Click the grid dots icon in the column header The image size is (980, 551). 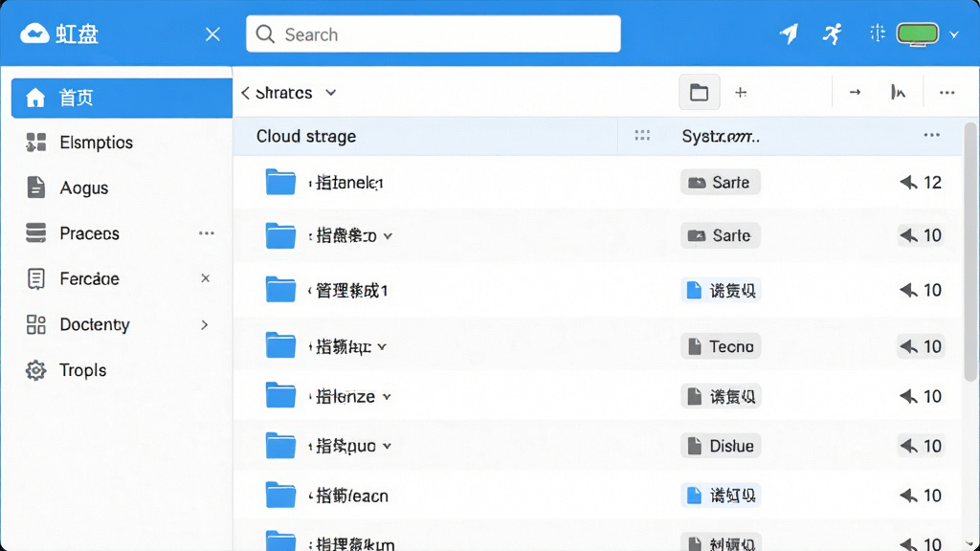(642, 135)
